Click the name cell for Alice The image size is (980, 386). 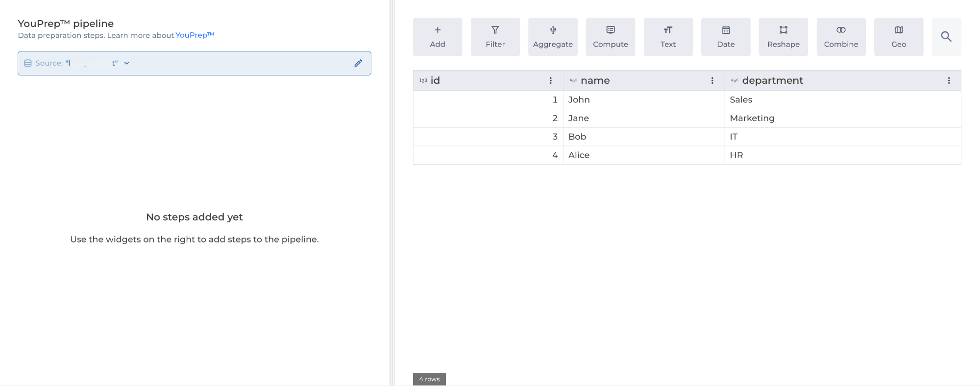[579, 155]
